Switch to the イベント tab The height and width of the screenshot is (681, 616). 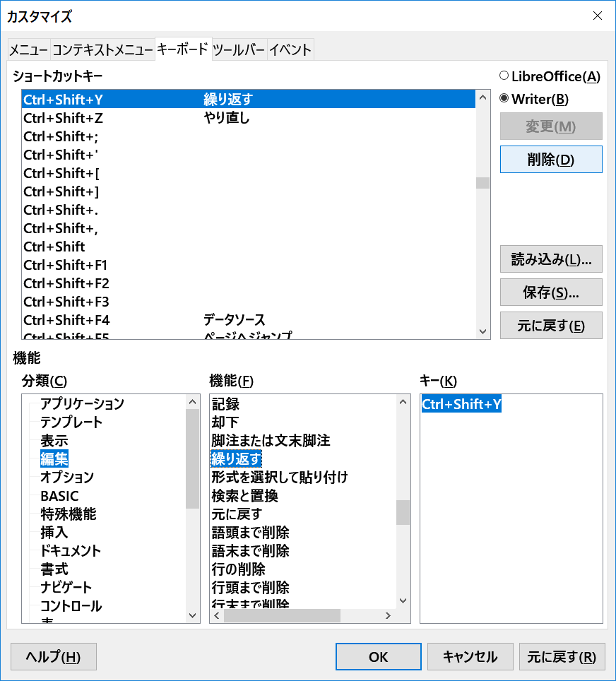pyautogui.click(x=290, y=49)
